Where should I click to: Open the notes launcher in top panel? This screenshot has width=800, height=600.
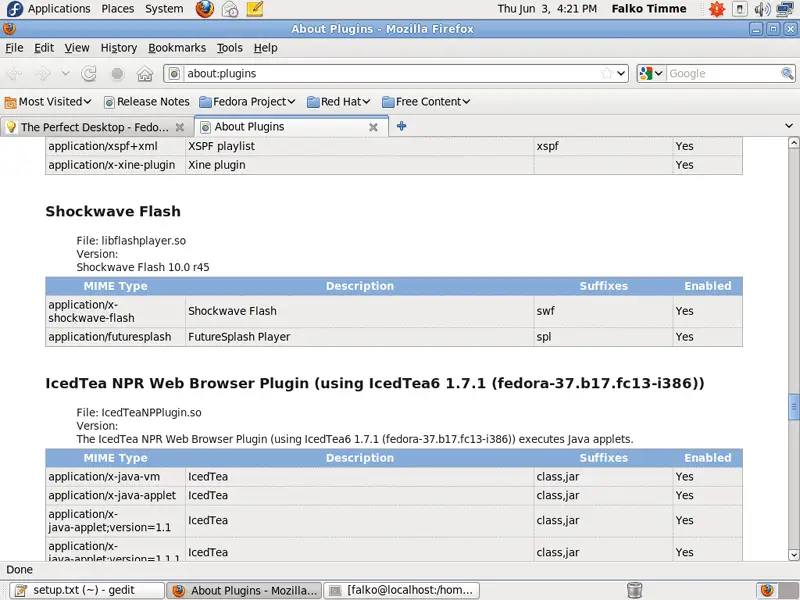[x=254, y=9]
